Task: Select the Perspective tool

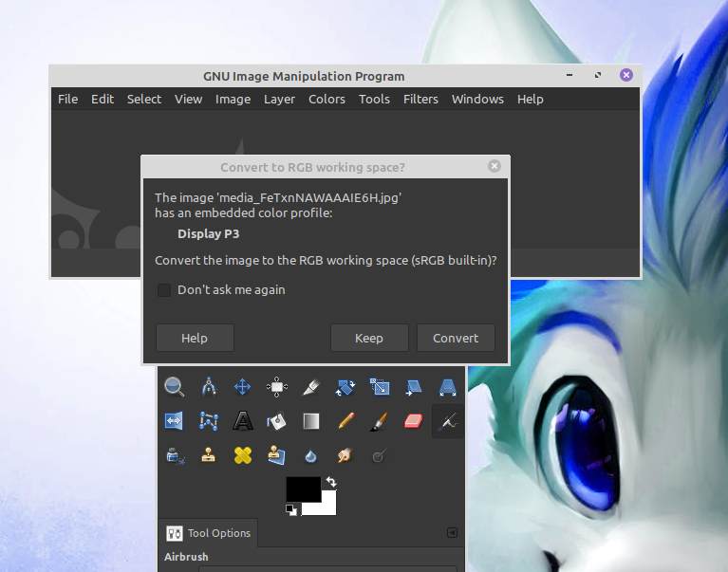Action: tap(448, 386)
